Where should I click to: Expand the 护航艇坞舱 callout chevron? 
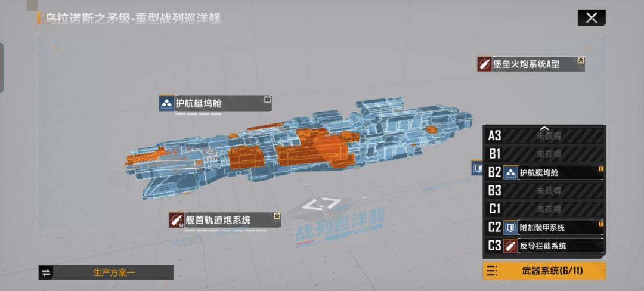(x=267, y=100)
